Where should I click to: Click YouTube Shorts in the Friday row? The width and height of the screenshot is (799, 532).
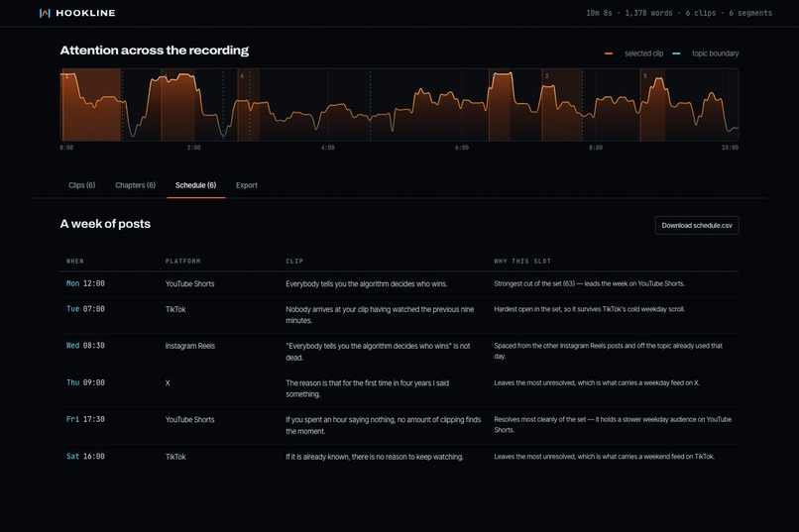point(189,420)
